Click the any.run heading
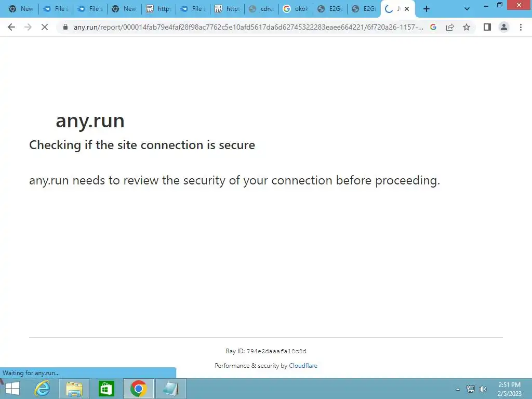The height and width of the screenshot is (399, 532). pyautogui.click(x=90, y=121)
